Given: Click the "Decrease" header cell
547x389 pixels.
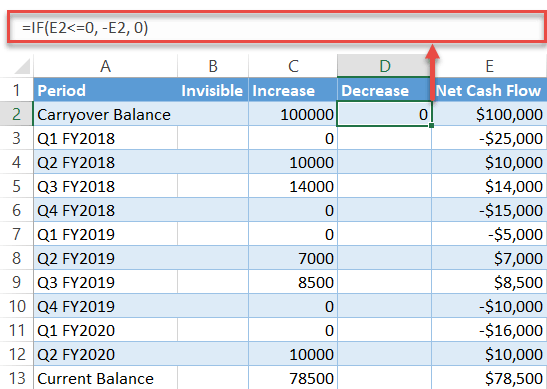Looking at the screenshot, I should (x=384, y=90).
